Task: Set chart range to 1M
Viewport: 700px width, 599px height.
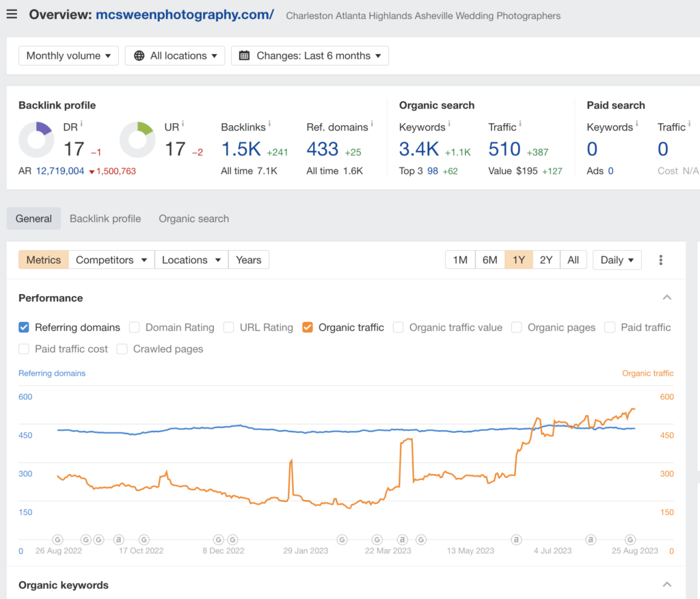Action: click(460, 260)
